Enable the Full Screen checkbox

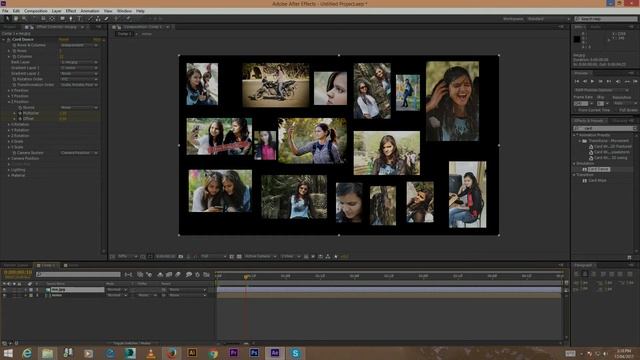pos(617,110)
